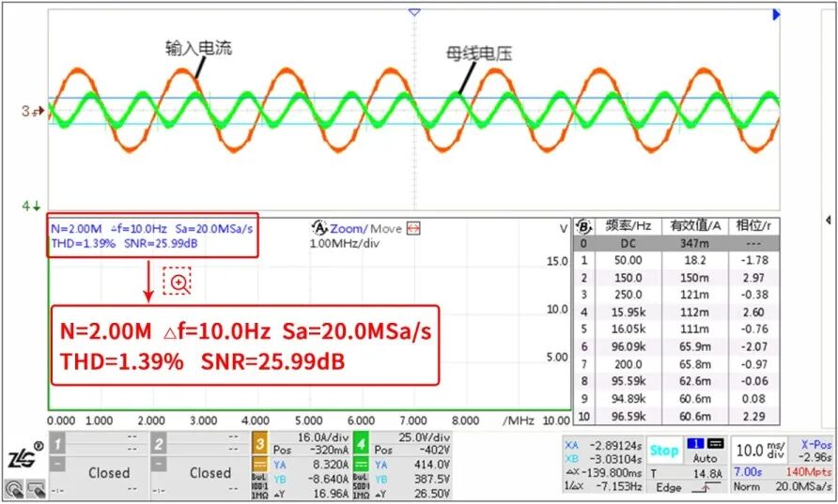Viewport: 838px width, 504px height.
Task: Click channel 4 cursor YA 414.0V
Action: click(412, 465)
